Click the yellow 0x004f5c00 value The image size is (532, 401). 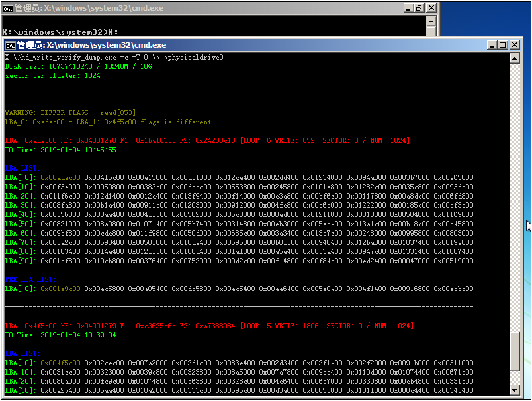coord(60,363)
